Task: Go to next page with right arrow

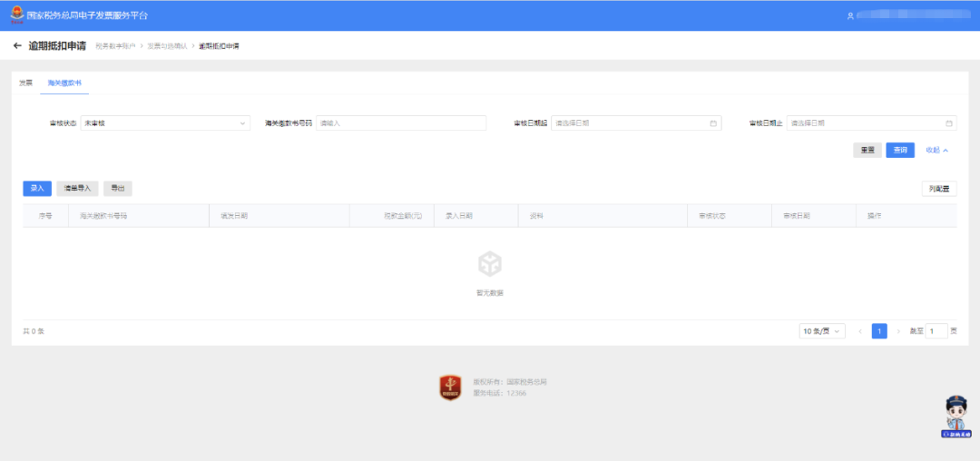Action: click(898, 331)
